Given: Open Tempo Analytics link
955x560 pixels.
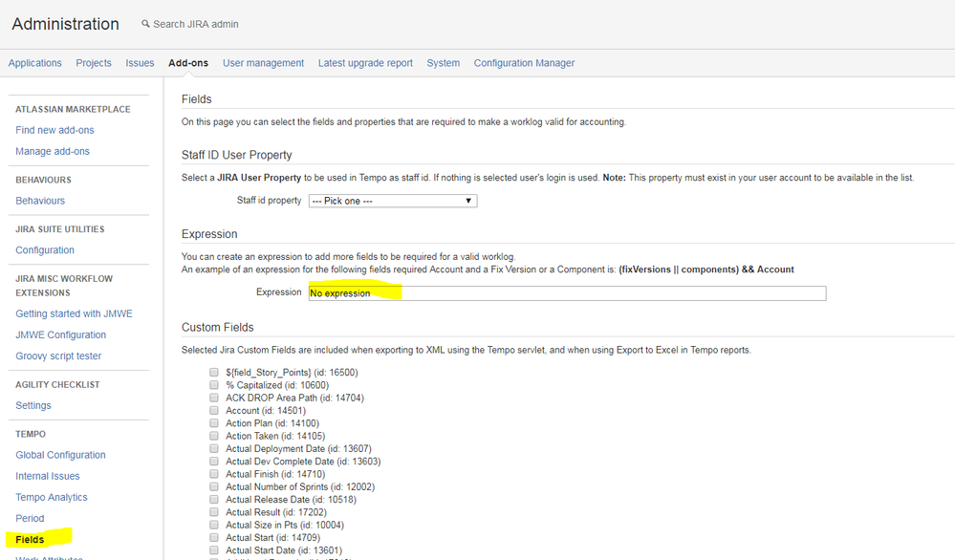Looking at the screenshot, I should (52, 497).
